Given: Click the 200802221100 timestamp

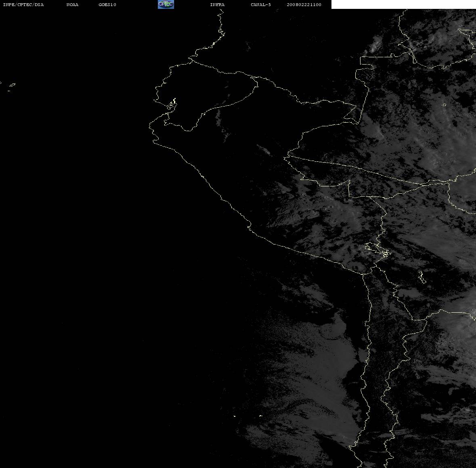Looking at the screenshot, I should 304,4.
